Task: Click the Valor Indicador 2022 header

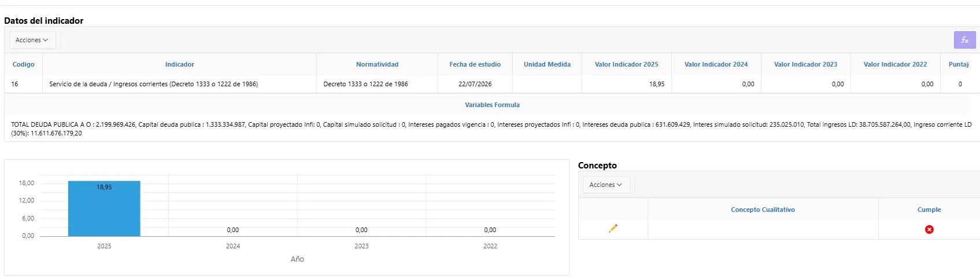Action: [896, 64]
